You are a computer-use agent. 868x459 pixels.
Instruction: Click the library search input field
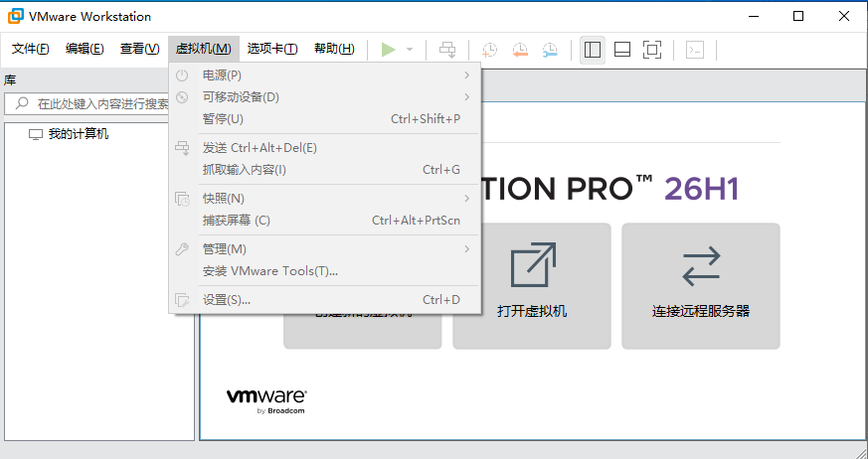point(88,104)
